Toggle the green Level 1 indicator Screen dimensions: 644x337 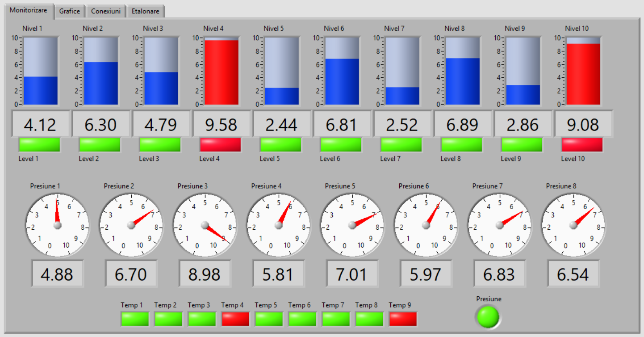[39, 145]
